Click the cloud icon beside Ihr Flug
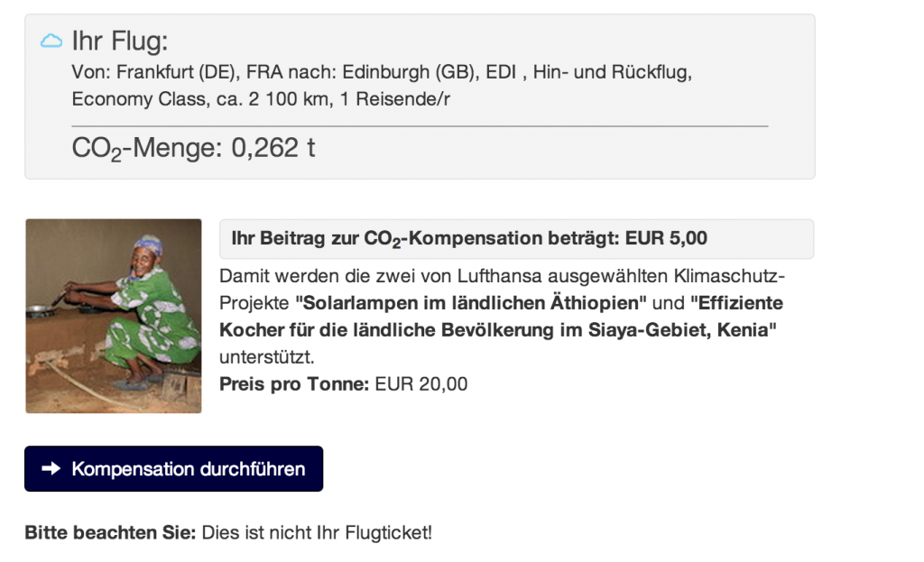924x562 pixels. (x=51, y=41)
